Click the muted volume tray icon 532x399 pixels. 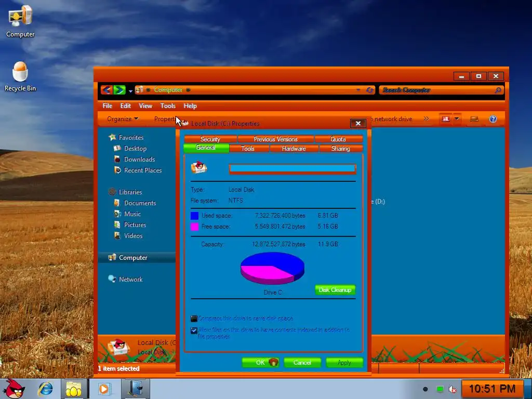coord(453,389)
